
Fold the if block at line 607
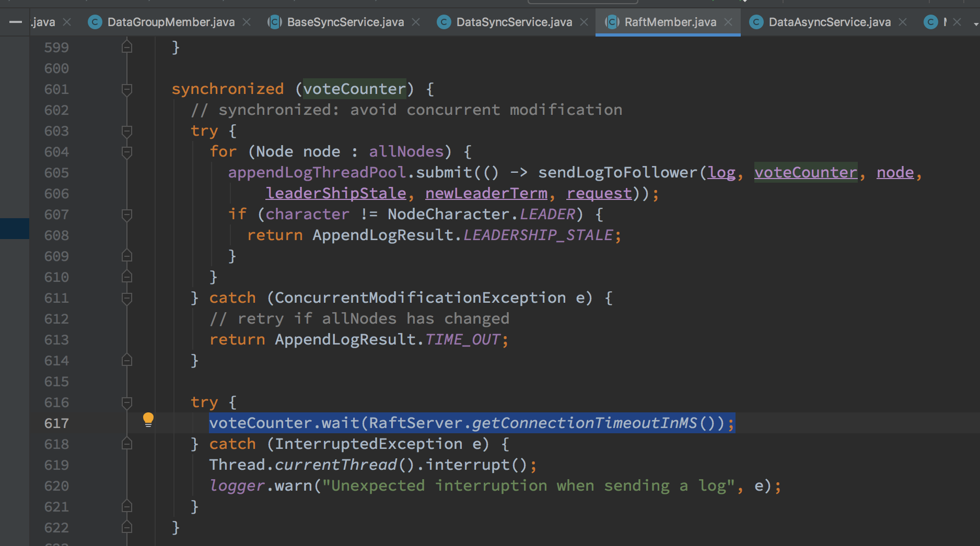127,215
